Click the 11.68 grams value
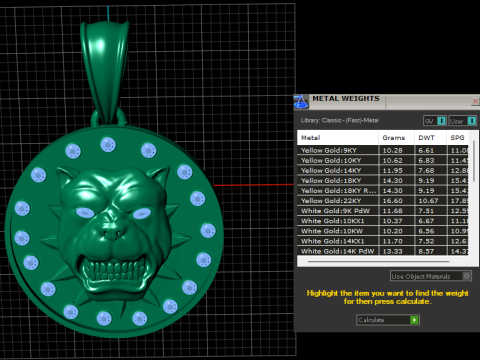This screenshot has width=480, height=360. 393,211
